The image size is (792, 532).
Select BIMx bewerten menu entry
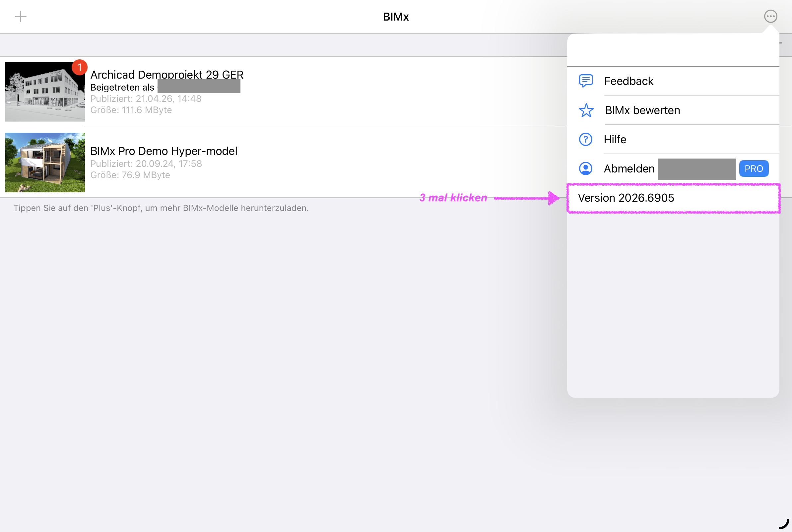673,110
